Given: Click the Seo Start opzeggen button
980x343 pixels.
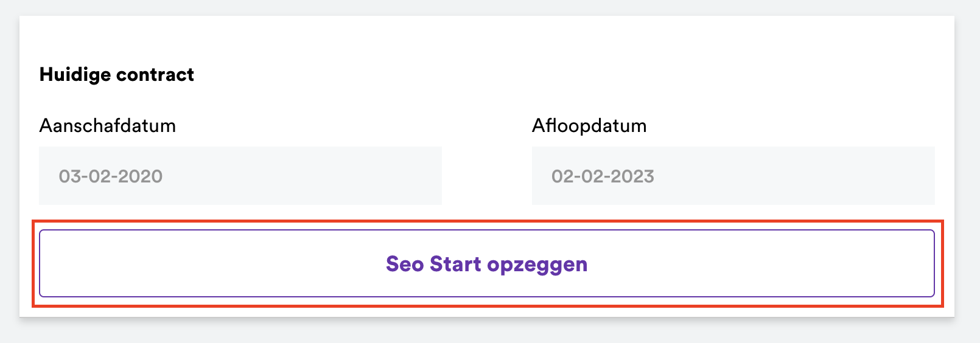Looking at the screenshot, I should [x=486, y=263].
